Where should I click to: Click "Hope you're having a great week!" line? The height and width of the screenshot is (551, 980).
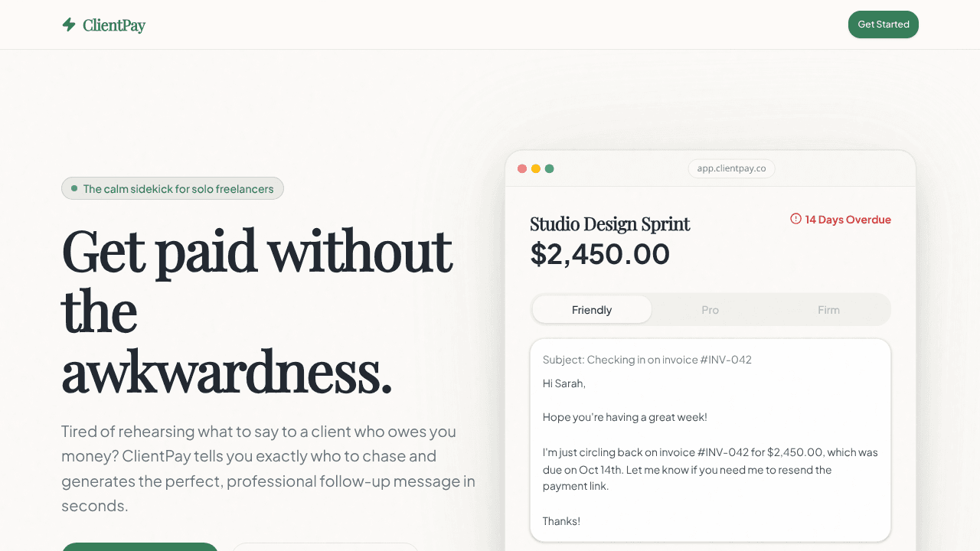pyautogui.click(x=625, y=417)
